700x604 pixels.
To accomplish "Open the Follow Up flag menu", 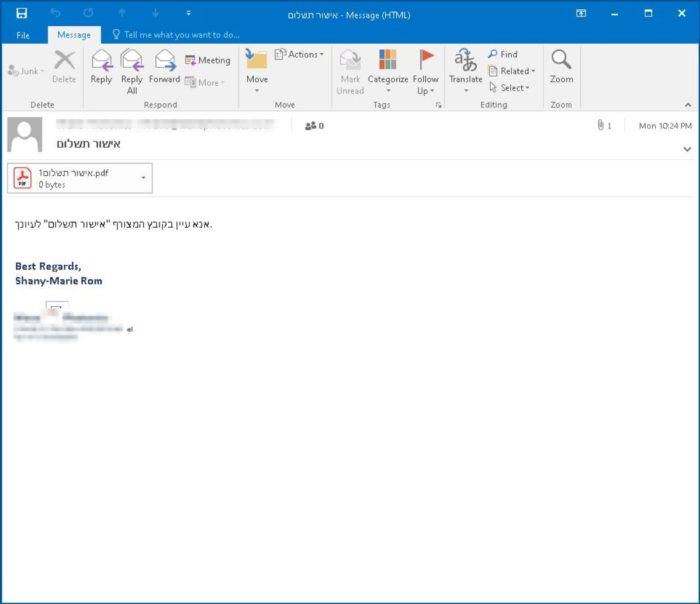I will point(425,71).
